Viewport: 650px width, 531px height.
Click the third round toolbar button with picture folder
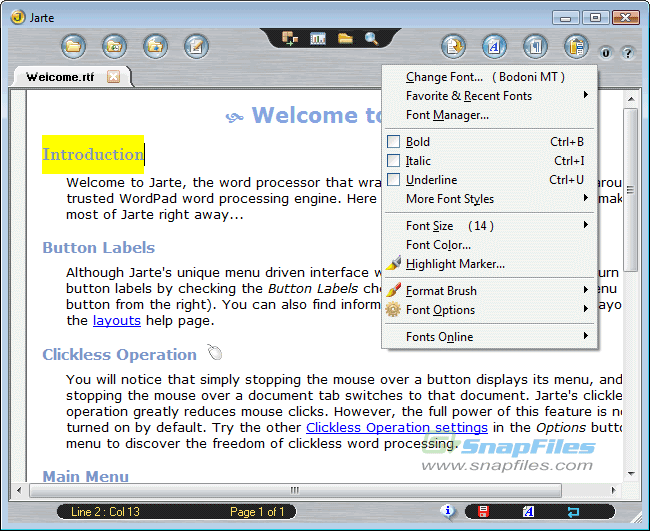coord(155,46)
